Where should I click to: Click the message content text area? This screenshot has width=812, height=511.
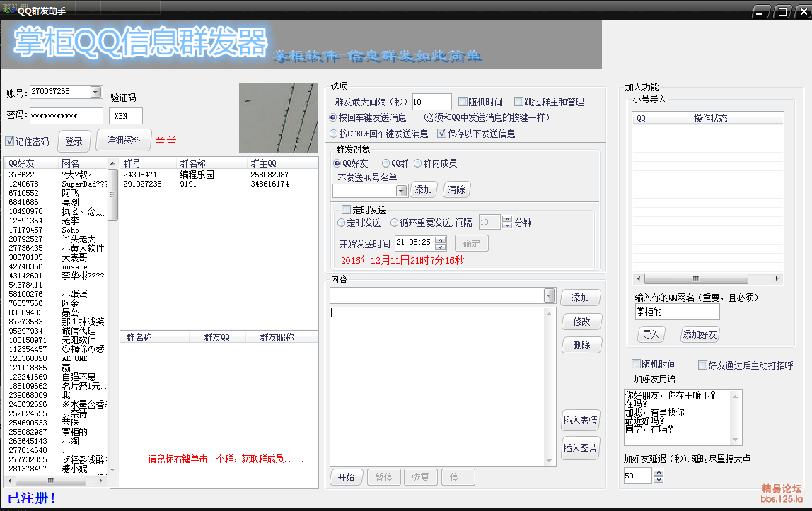(438, 387)
